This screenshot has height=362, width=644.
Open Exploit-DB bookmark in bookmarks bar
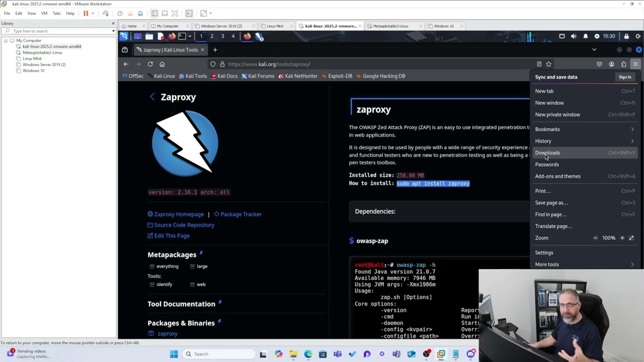click(336, 76)
